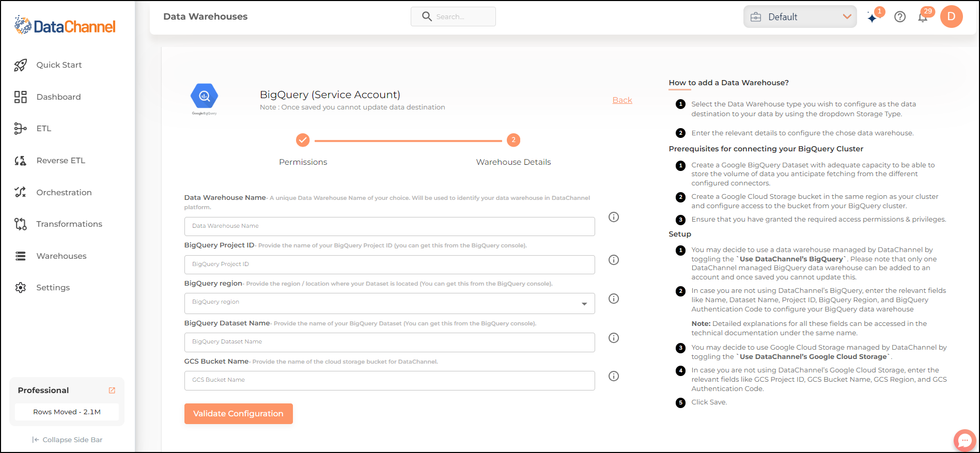Image resolution: width=980 pixels, height=453 pixels.
Task: Expand the Default workspace dropdown
Action: (800, 17)
